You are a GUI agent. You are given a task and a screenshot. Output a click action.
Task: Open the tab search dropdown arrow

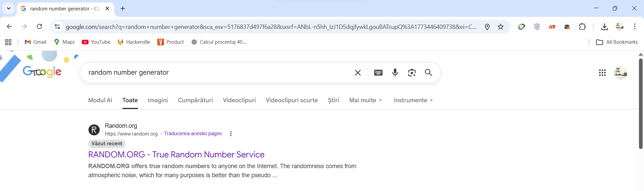9,8
